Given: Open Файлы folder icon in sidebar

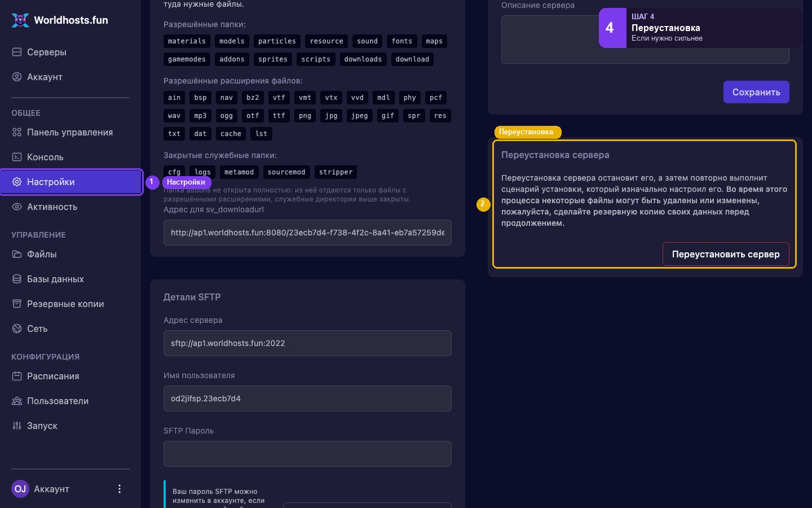Looking at the screenshot, I should click(17, 254).
